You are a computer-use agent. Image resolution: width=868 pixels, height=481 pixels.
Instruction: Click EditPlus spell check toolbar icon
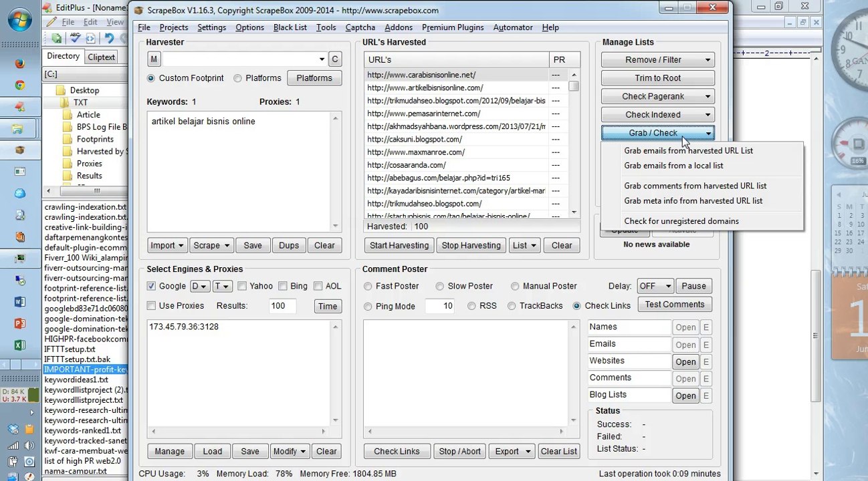tap(75, 39)
